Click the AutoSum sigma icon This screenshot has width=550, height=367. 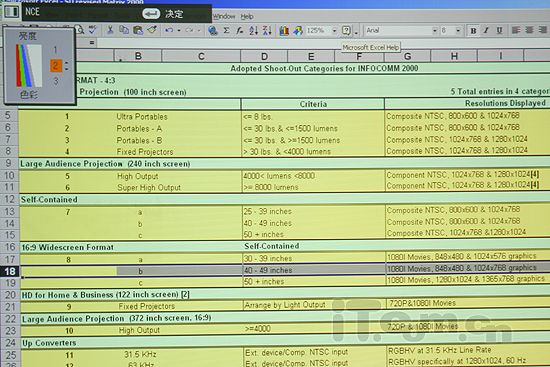click(x=227, y=31)
